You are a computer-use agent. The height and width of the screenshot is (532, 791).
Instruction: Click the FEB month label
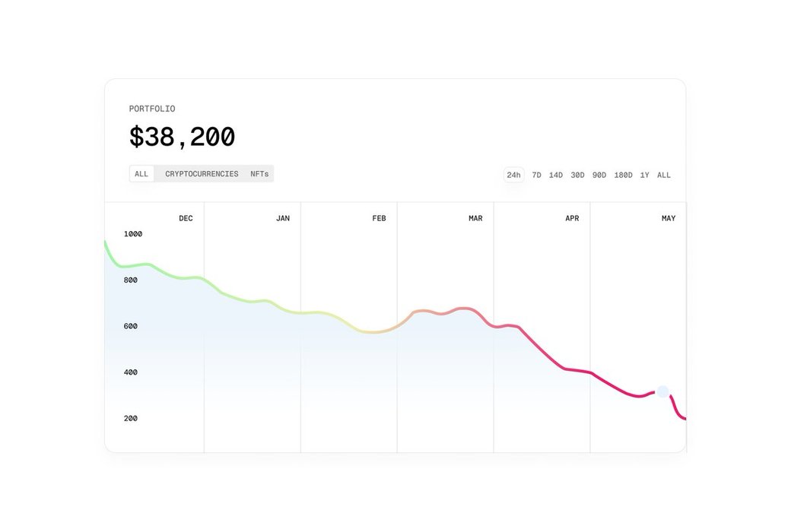click(x=379, y=219)
